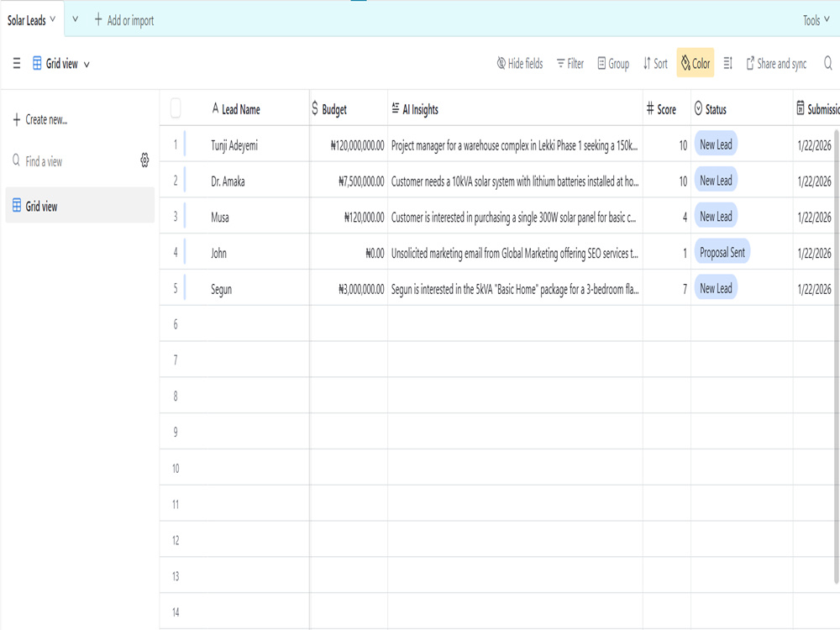Click the score 4 cell for Musa

pyautogui.click(x=667, y=217)
